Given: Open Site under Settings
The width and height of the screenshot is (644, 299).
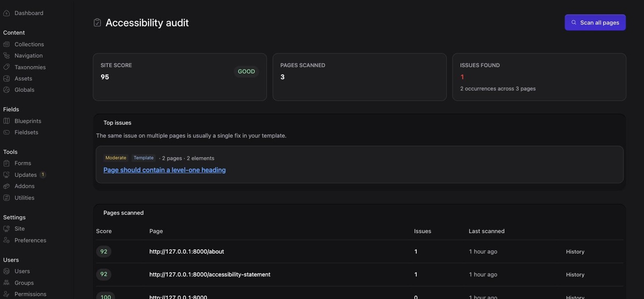Looking at the screenshot, I should (20, 229).
